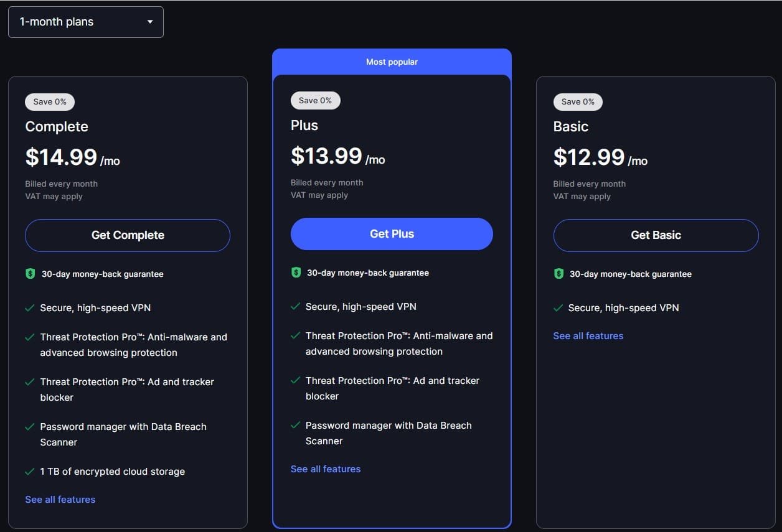782x532 pixels.
Task: Select the Basic plan heading
Action: point(571,126)
